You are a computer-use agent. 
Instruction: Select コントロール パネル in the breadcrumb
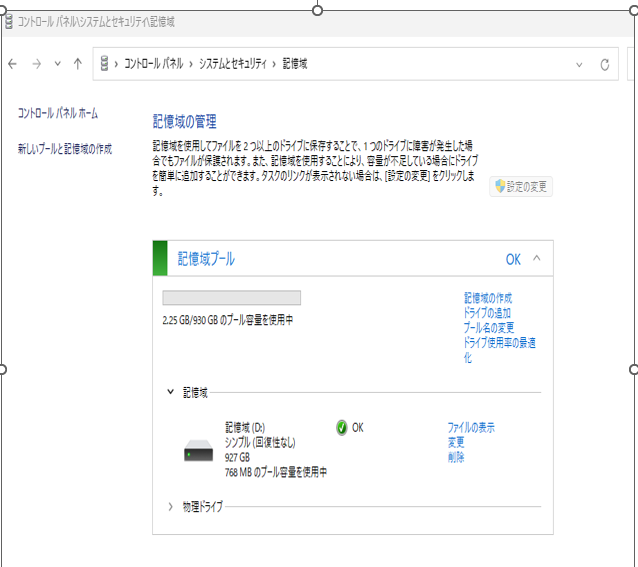pos(153,64)
